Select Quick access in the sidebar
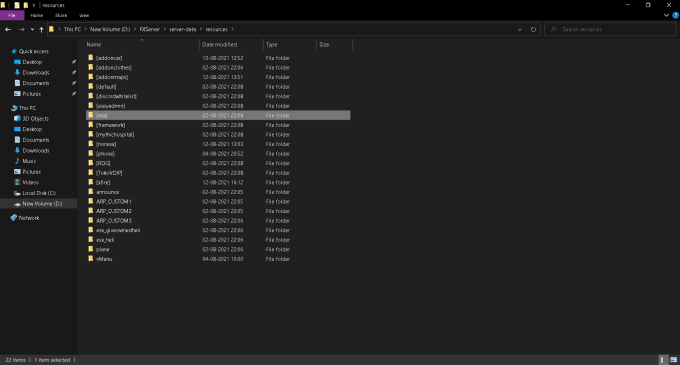Viewport: 680px width, 365px height. pos(33,51)
